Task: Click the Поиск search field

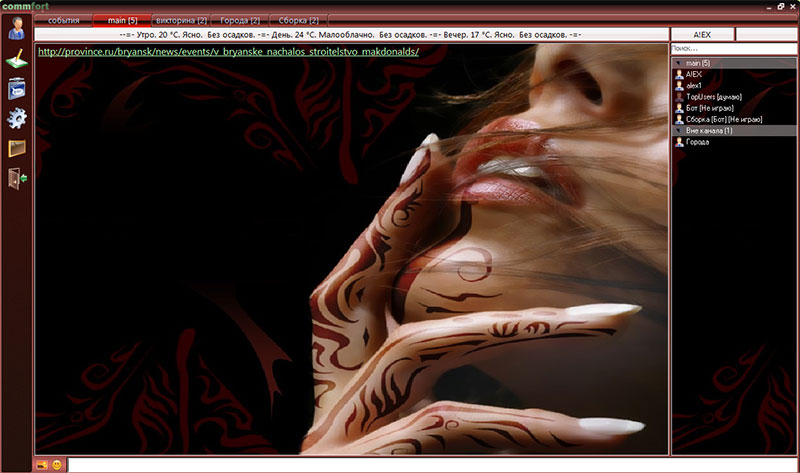Action: pos(734,48)
